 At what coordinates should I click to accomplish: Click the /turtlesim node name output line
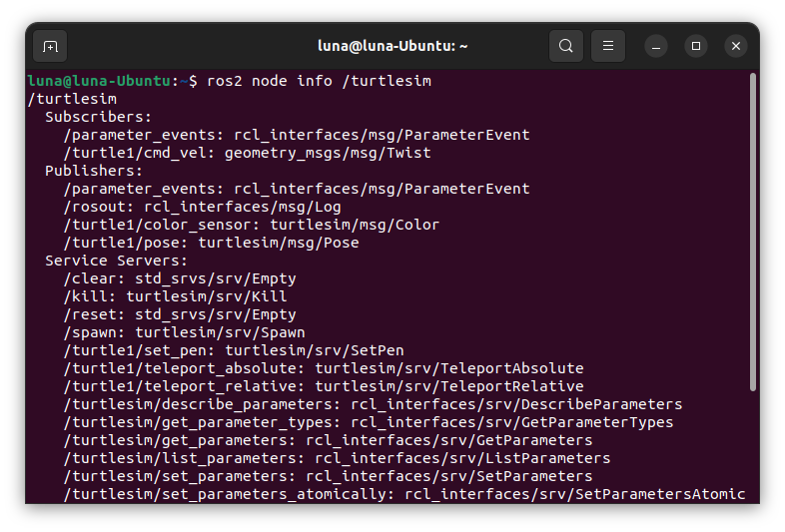[72, 99]
